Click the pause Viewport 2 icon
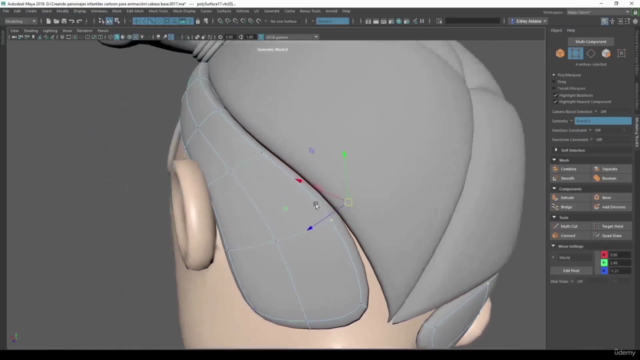The width and height of the screenshot is (640, 360). tap(422, 21)
